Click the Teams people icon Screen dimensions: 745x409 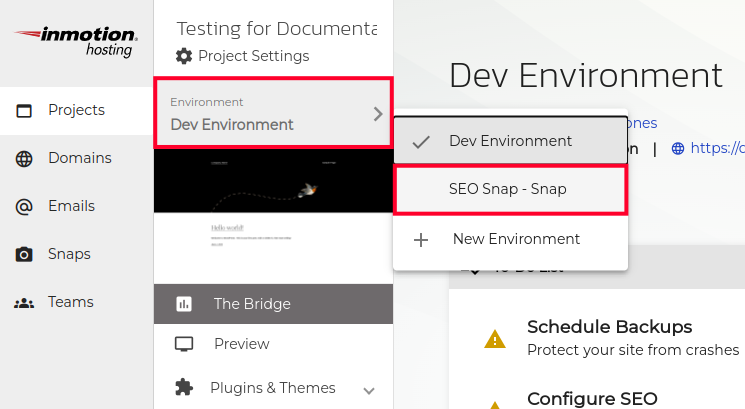(24, 302)
